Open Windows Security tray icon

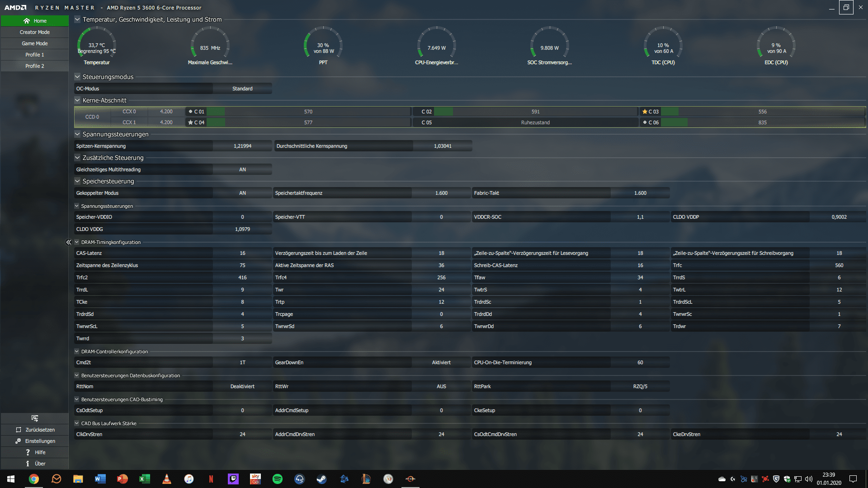[787, 479]
